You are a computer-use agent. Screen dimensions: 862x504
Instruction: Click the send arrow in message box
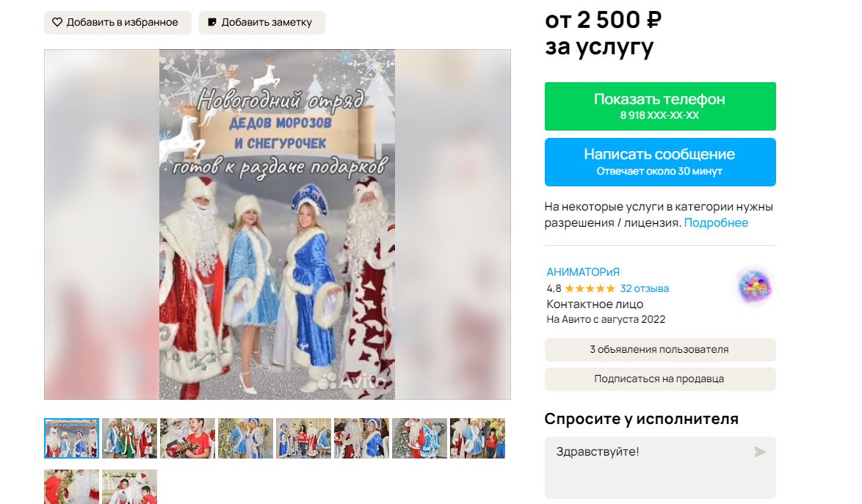tap(760, 452)
